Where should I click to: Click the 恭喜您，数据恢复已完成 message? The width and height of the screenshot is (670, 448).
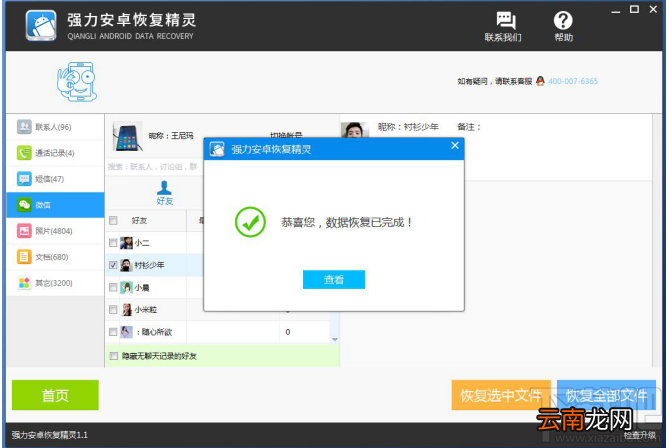point(347,222)
